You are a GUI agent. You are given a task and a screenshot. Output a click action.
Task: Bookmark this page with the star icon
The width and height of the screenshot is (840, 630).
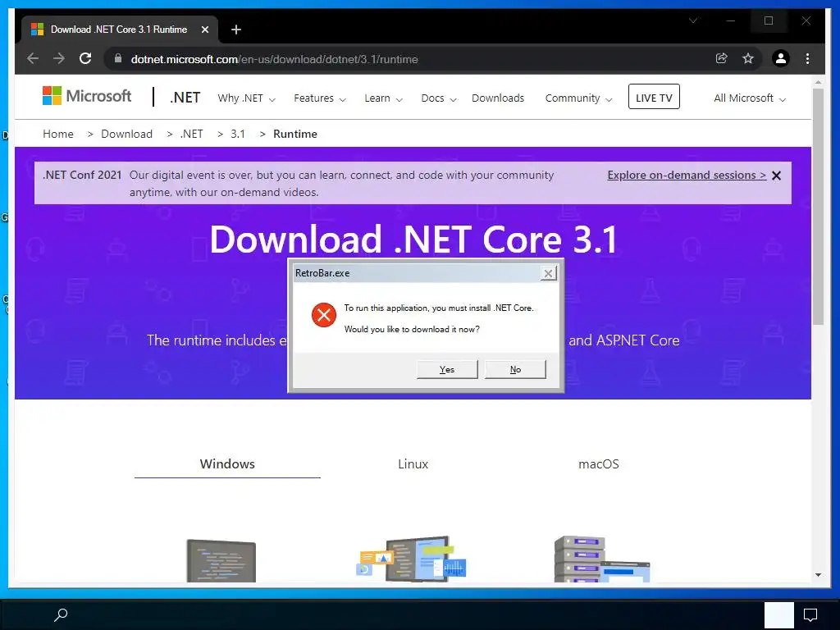748,58
